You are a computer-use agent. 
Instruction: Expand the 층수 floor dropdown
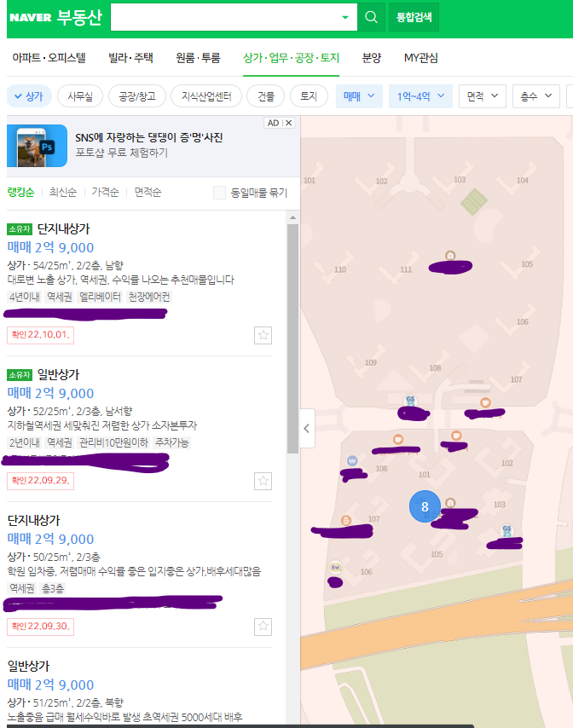click(x=535, y=96)
